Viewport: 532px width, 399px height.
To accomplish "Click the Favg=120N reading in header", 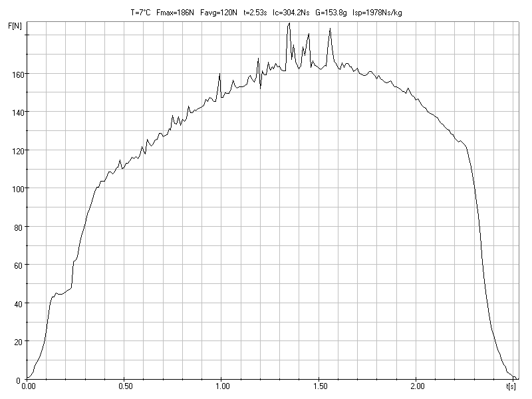I will pyautogui.click(x=219, y=12).
